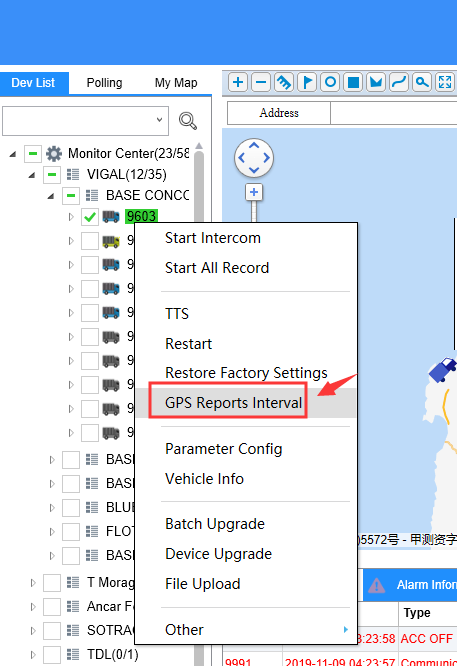457x666 pixels.
Task: Click the map search magnifier toolbar icon
Action: pyautogui.click(x=422, y=82)
